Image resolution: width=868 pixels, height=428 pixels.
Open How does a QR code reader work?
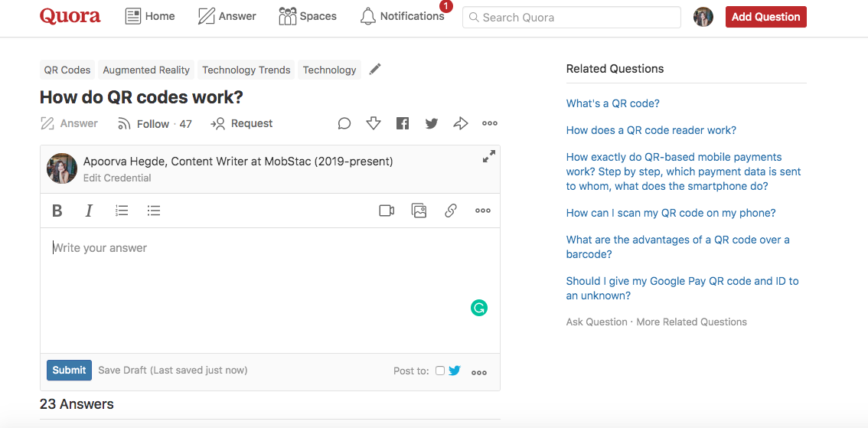(651, 130)
